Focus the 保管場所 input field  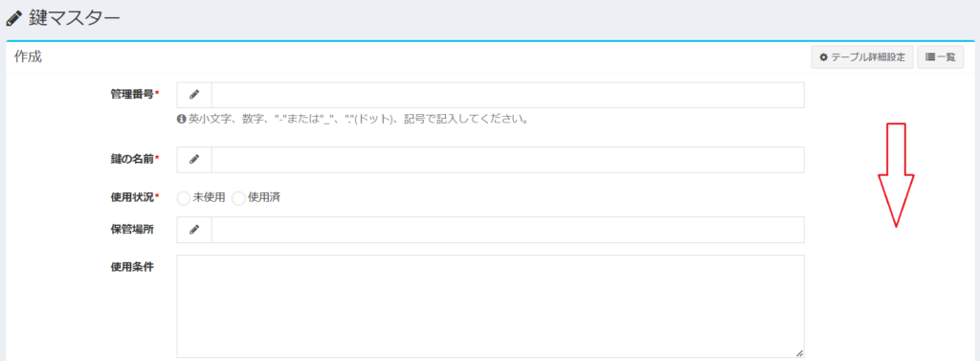point(507,230)
